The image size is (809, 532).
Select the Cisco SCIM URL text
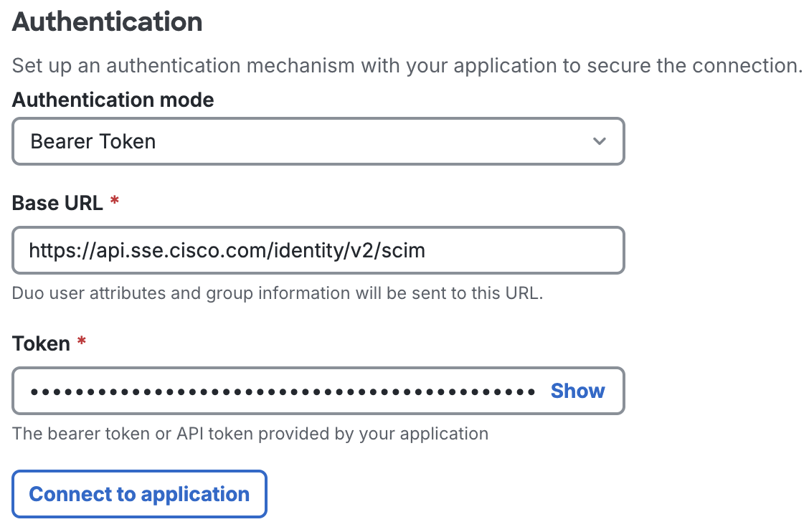tap(227, 250)
